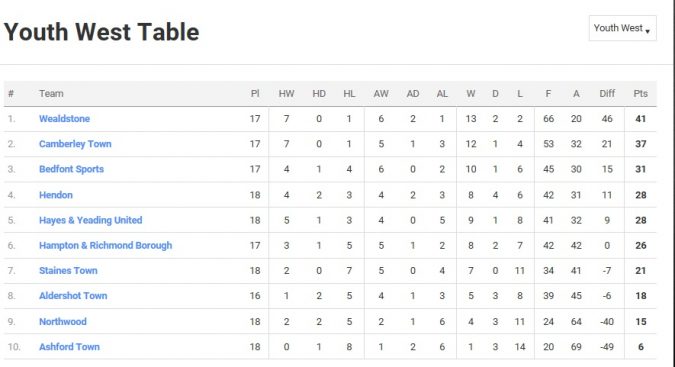Open the Bedfont Sports team page
The height and width of the screenshot is (367, 675).
coord(71,169)
